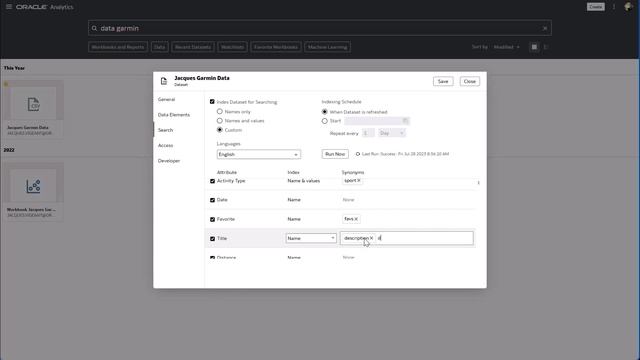Open the Data Elements tab
This screenshot has height=360, width=640.
[x=174, y=115]
